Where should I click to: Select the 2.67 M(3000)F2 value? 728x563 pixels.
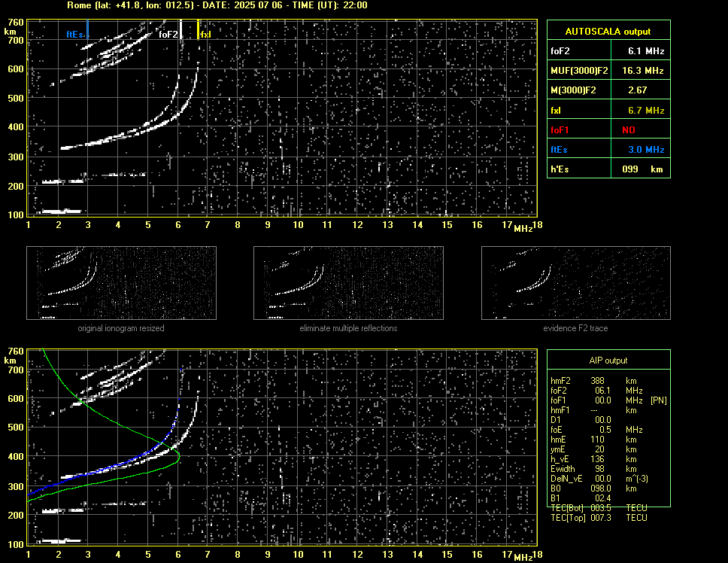pos(638,90)
